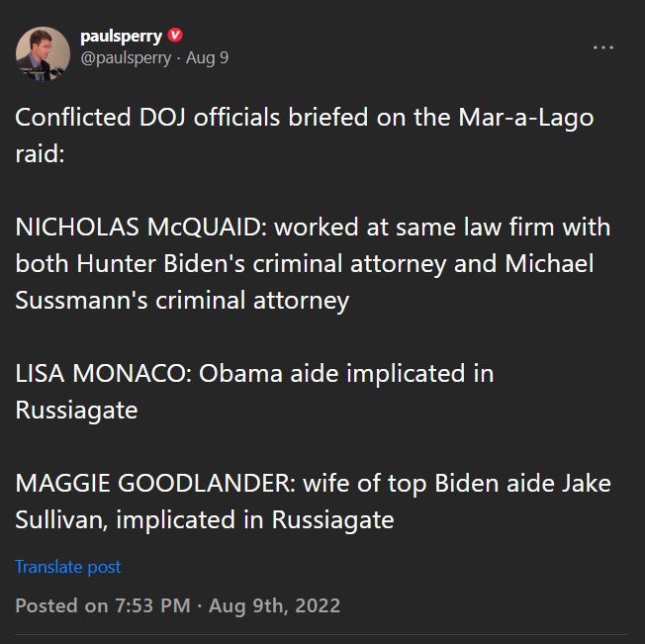This screenshot has width=645, height=644.
Task: Click the Aug 9 date in header
Action: click(208, 57)
